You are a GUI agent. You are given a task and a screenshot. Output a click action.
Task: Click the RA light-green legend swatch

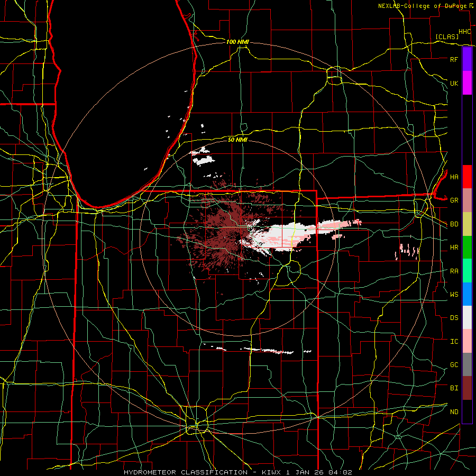[x=467, y=271]
